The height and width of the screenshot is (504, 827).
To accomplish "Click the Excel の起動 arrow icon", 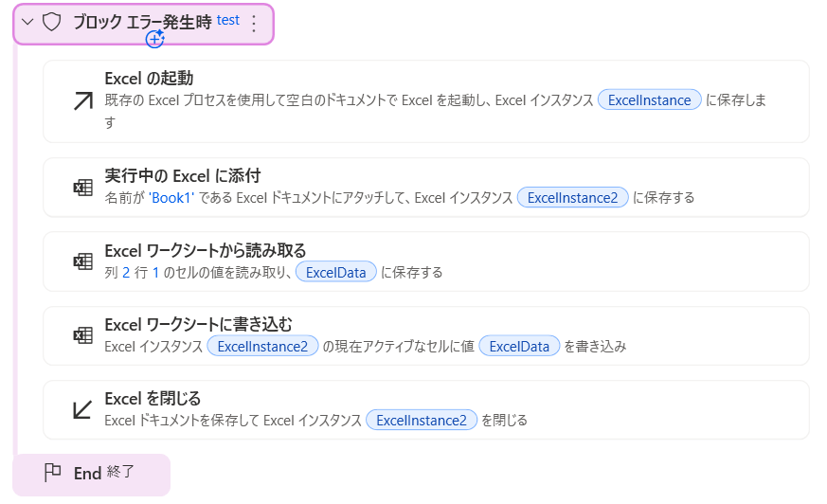I will click(x=82, y=101).
